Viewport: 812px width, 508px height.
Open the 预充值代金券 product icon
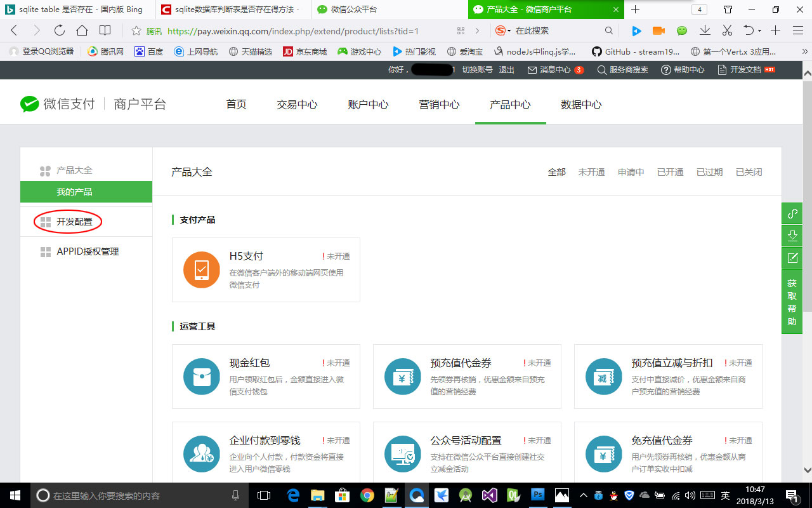click(x=403, y=377)
